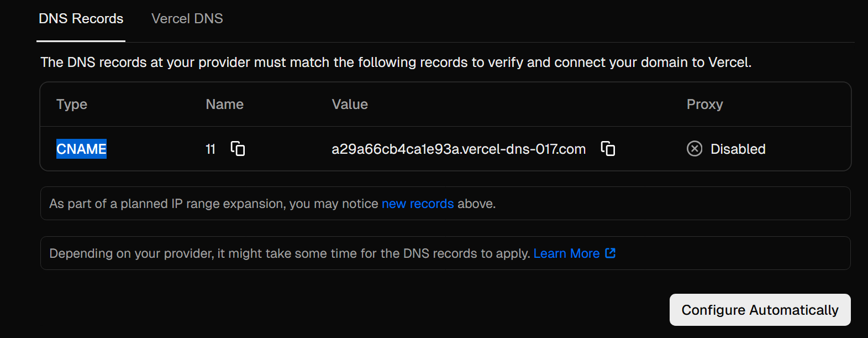Click the DNS records instruction sentence
The height and width of the screenshot is (338, 868).
point(396,63)
